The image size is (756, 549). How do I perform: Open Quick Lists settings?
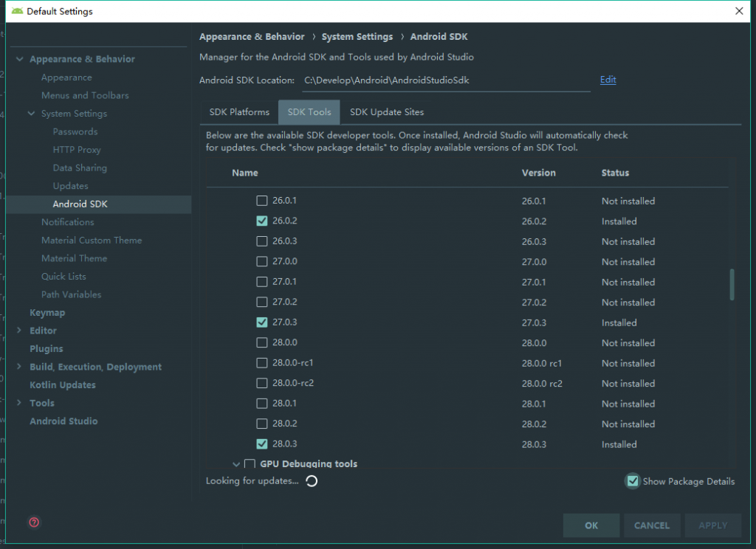[x=63, y=276]
